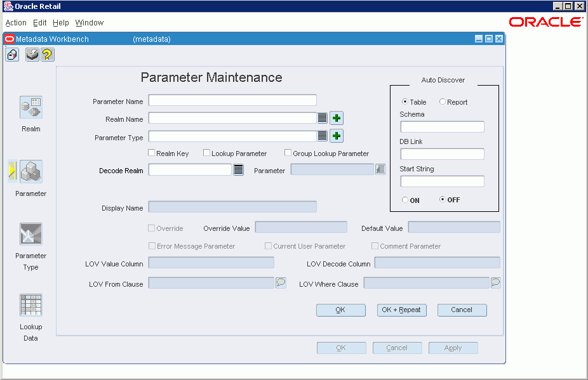588x380 pixels.
Task: Select the Report radio button
Action: pyautogui.click(x=443, y=102)
